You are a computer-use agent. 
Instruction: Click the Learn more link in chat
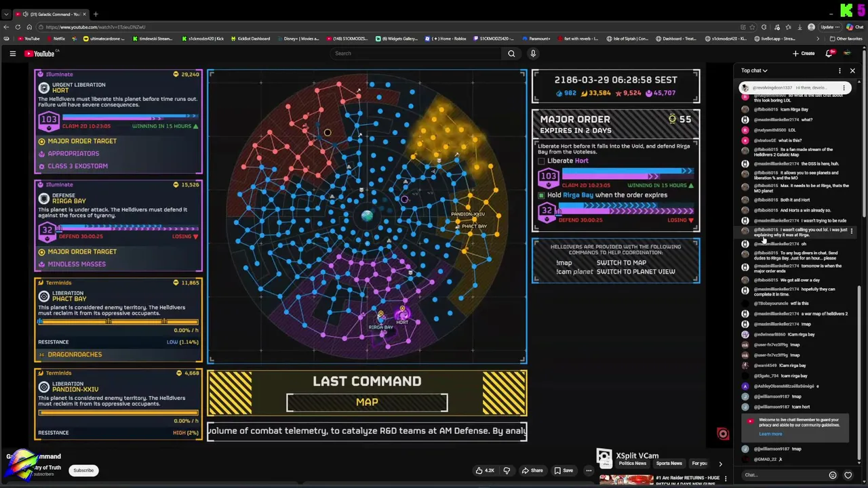tap(770, 434)
